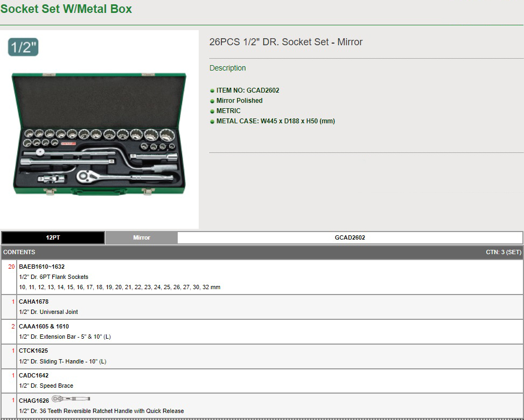
Task: Click the Socket Set W/Metal Box heading
Action: pyautogui.click(x=66, y=9)
